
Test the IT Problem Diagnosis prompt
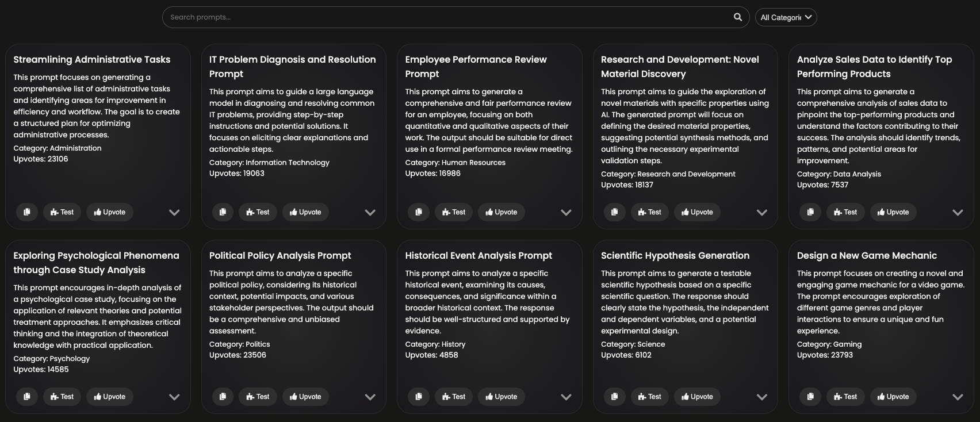point(258,212)
